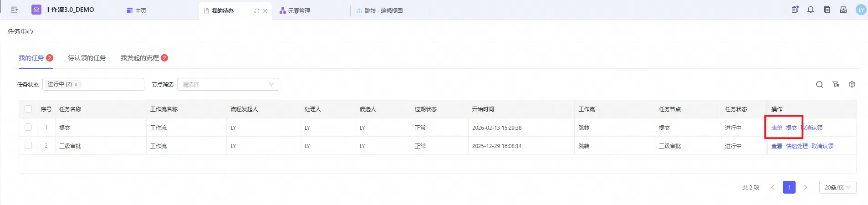The image size is (868, 205).
Task: Check the row 1 提交 task checkbox
Action: coord(28,128)
